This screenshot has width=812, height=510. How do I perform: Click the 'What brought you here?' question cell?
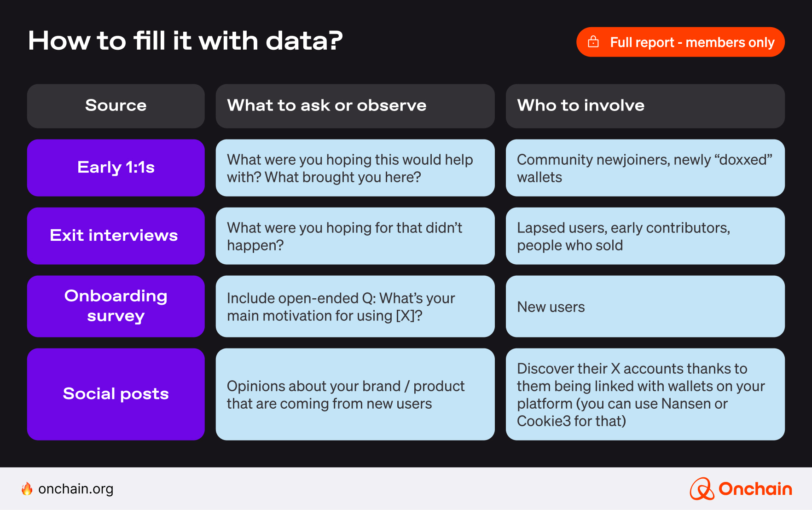click(x=355, y=168)
